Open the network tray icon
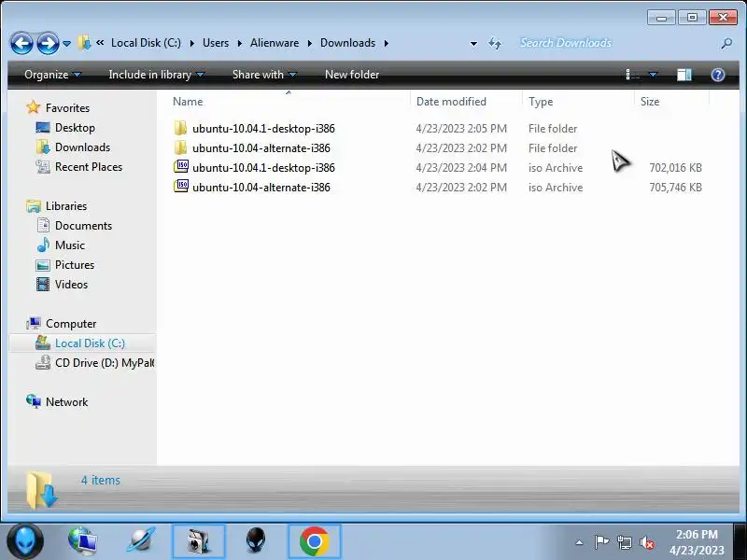 point(624,542)
